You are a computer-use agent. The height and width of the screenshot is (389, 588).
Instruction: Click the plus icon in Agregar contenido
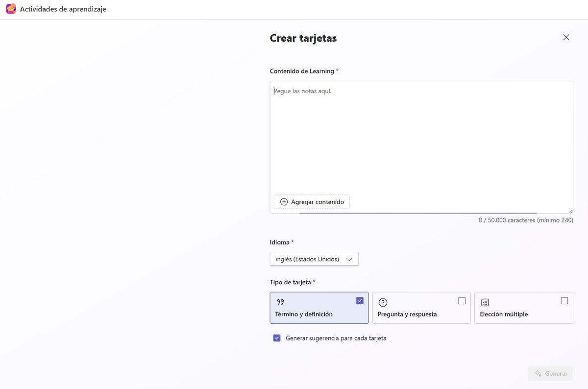[284, 202]
